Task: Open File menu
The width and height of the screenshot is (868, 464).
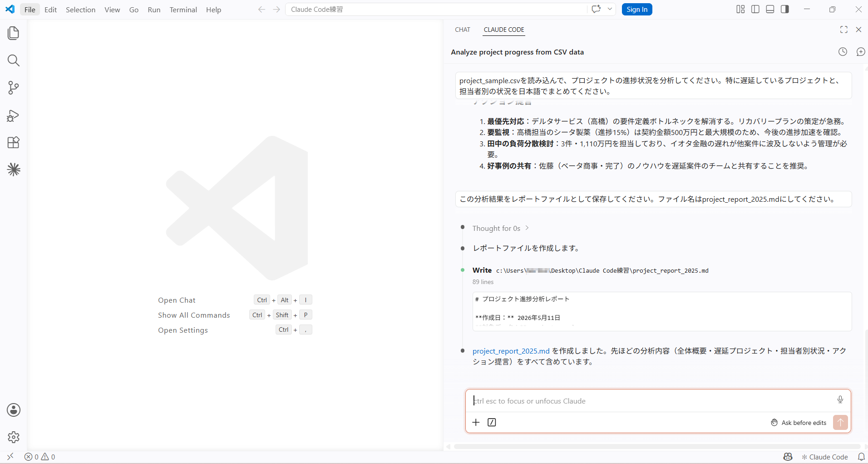Action: pos(30,10)
